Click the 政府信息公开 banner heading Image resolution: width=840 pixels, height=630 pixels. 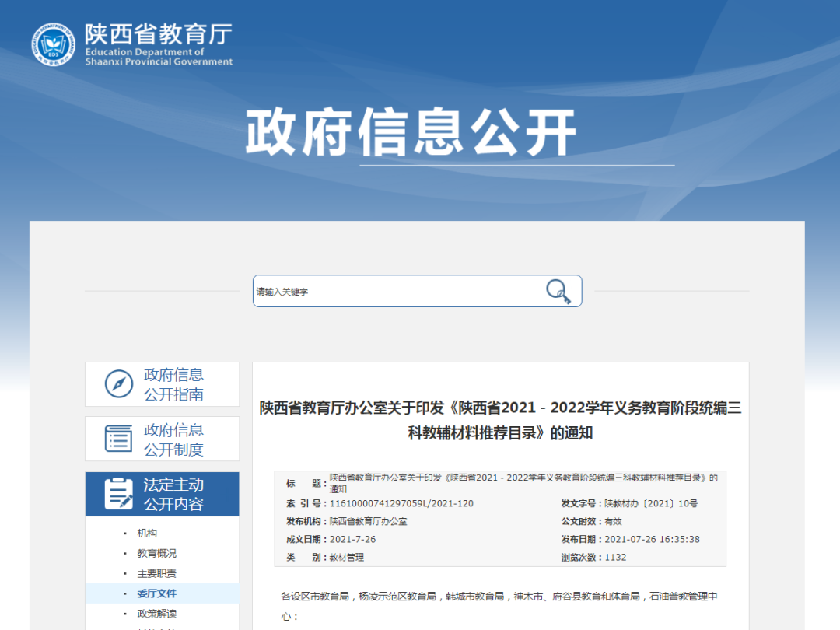pos(411,131)
